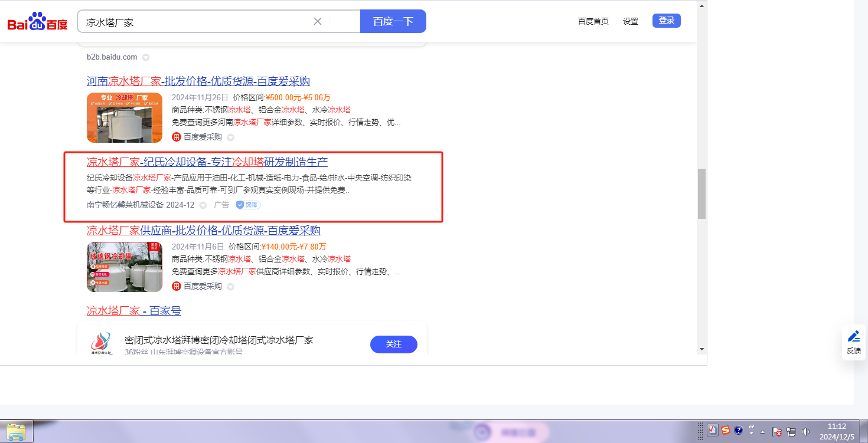Viewport: 868px width, 443px height.
Task: Click the 湃博 account avatar logo
Action: coord(100,343)
